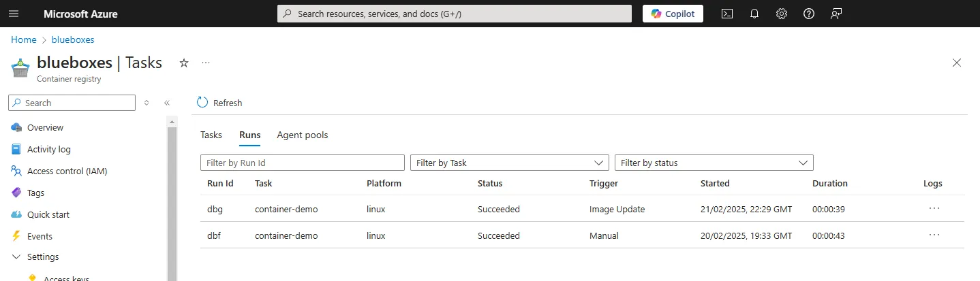Screen dimensions: 980x281
Task: Click duration 00:00:43
Action: [829, 235]
